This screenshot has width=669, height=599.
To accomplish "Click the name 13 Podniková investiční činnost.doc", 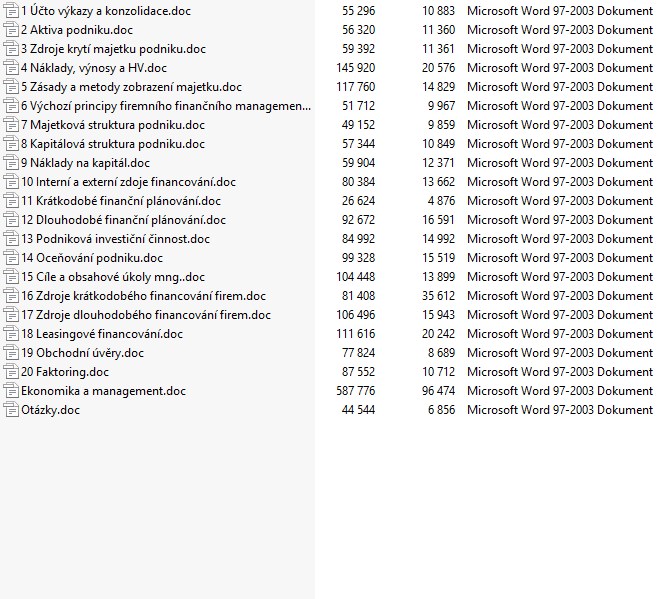I will tap(116, 238).
